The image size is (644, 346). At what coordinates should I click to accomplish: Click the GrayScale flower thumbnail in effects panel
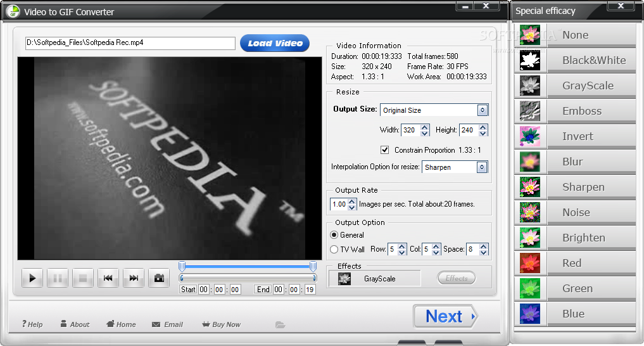coord(530,86)
